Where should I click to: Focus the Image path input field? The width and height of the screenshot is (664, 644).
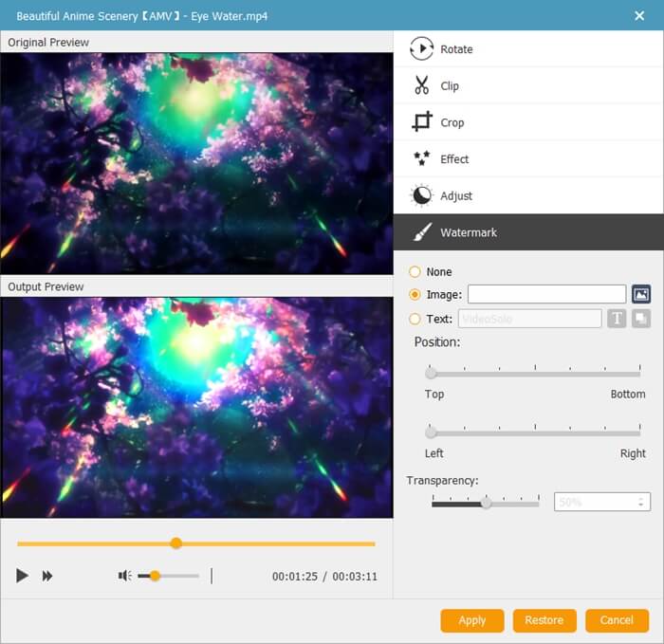(x=546, y=294)
